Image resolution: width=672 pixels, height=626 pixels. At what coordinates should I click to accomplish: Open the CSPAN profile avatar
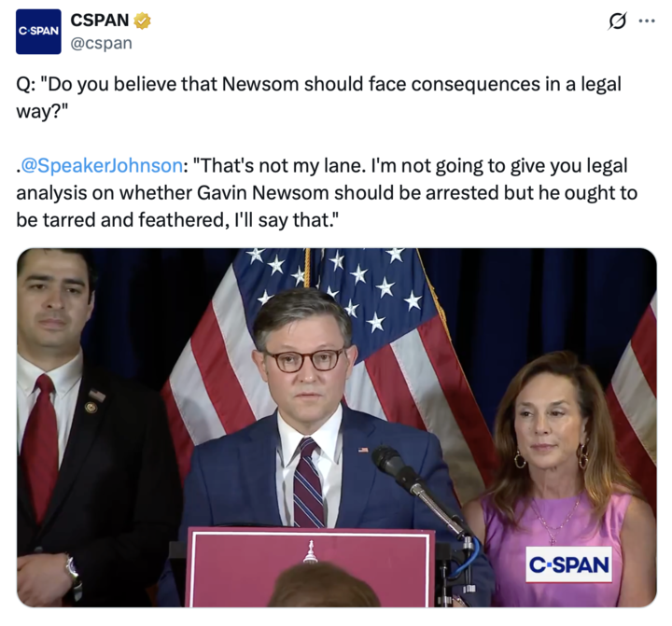pyautogui.click(x=38, y=32)
